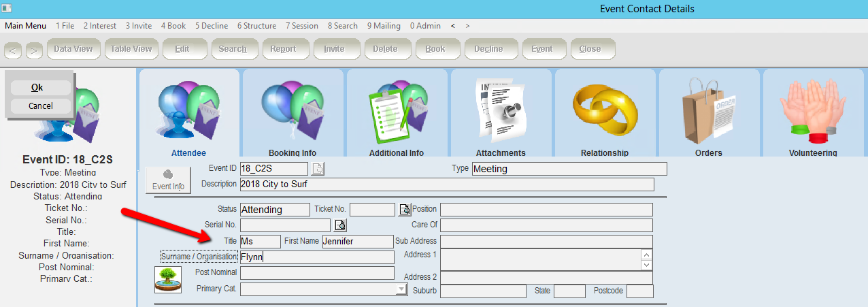Click into the First Name field
The height and width of the screenshot is (307, 868).
point(357,242)
